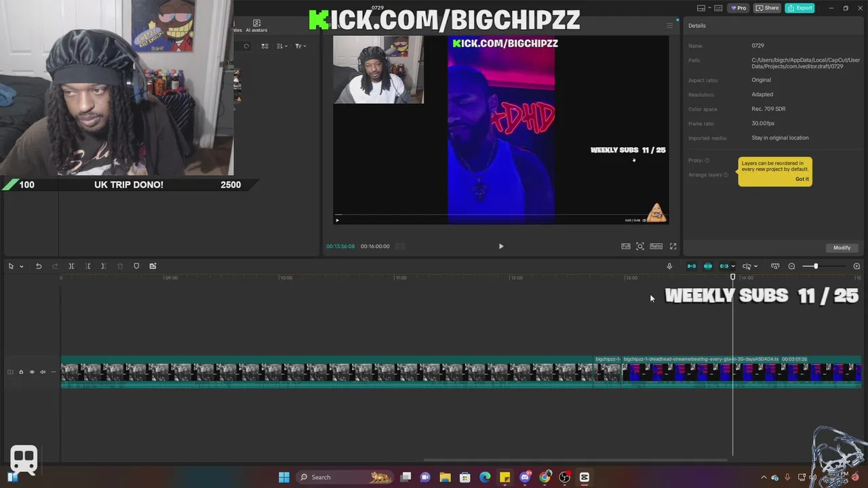Open the layout switcher icon in title bar
Screen dimensions: 868x488
[701, 8]
